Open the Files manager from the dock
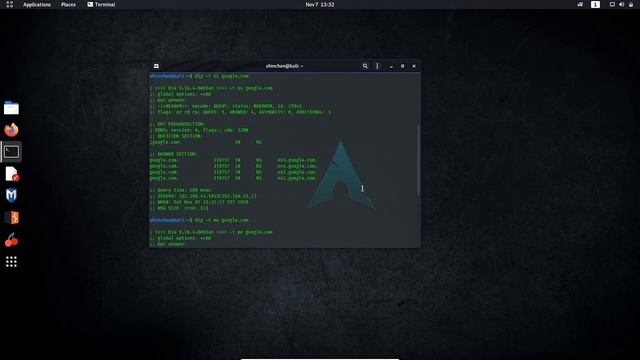640x360 pixels. point(11,108)
